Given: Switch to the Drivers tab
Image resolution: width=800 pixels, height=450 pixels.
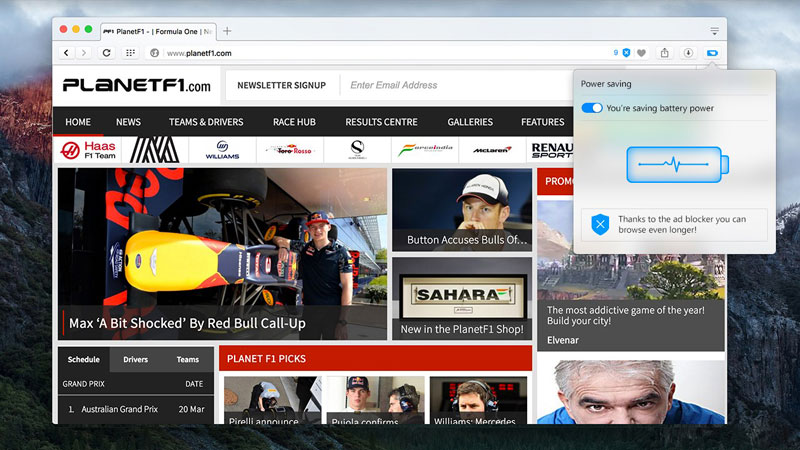Looking at the screenshot, I should point(136,360).
